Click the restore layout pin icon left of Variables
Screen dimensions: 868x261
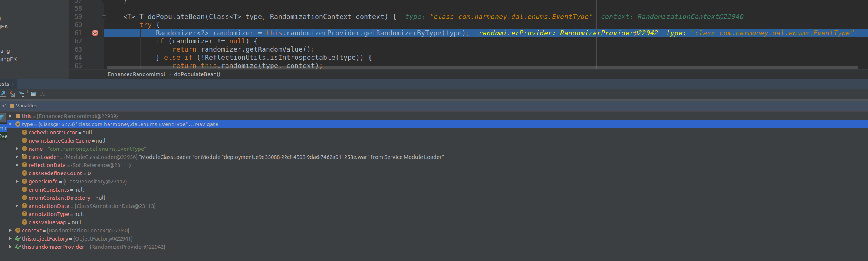4,106
